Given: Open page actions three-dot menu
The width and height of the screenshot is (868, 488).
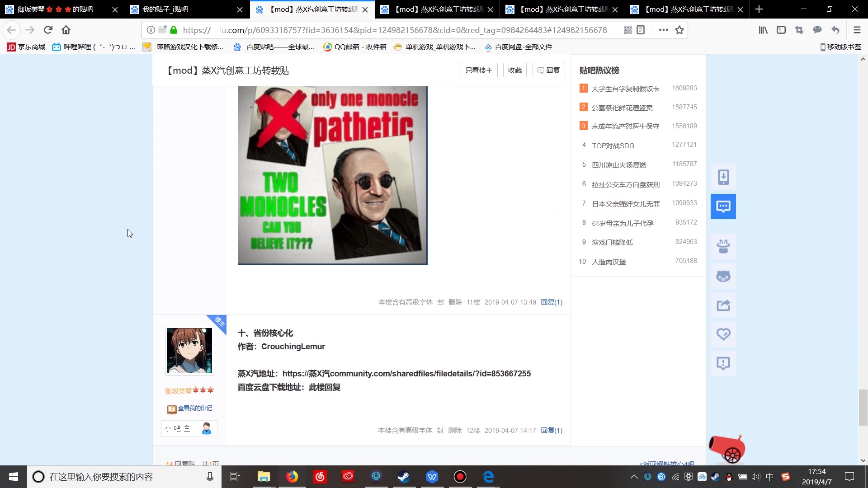Looking at the screenshot, I should click(663, 30).
